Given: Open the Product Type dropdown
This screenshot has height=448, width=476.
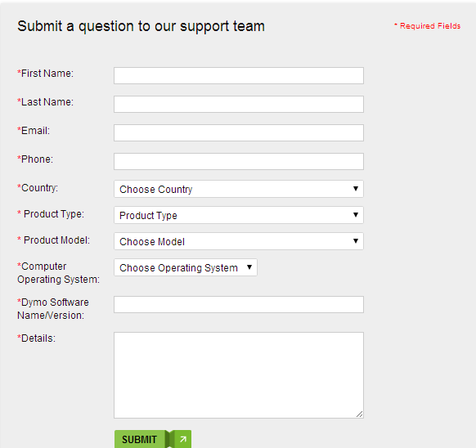Looking at the screenshot, I should (239, 215).
